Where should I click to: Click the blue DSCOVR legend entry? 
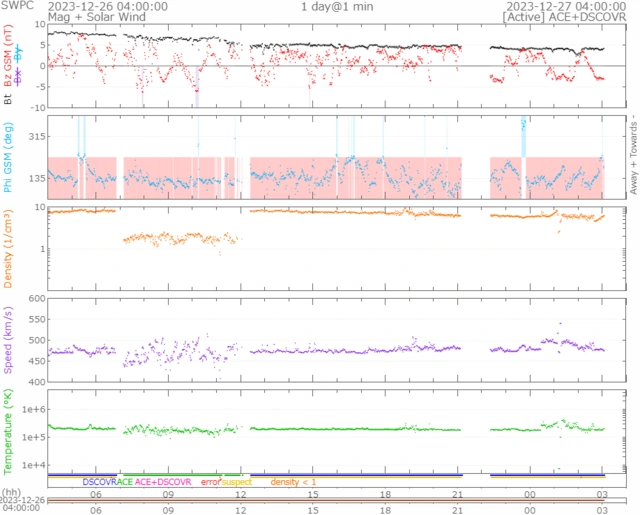(x=100, y=482)
